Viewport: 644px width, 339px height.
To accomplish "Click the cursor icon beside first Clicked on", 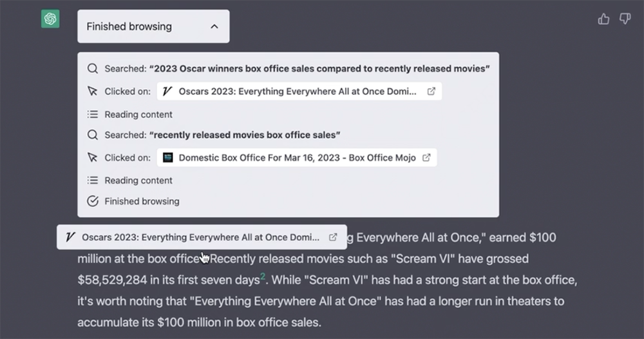I will pos(93,92).
